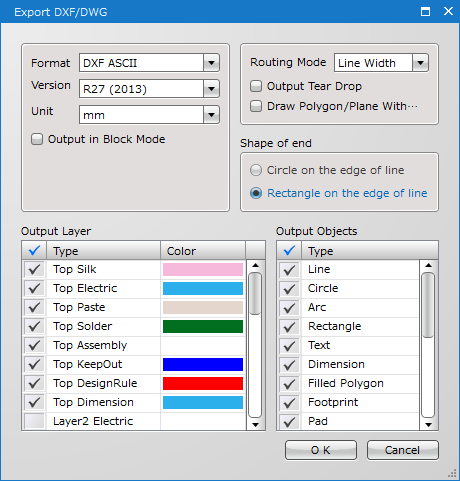Click Output Layer scroll up arrow
The image size is (460, 481).
click(x=255, y=265)
